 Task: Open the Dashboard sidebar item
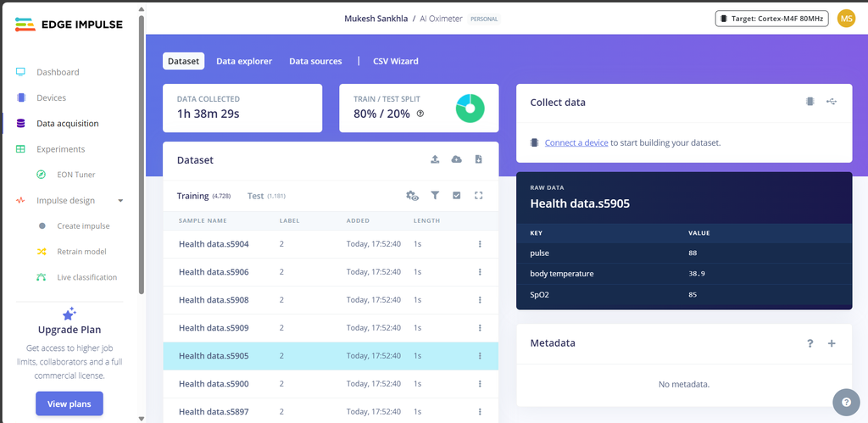(58, 72)
